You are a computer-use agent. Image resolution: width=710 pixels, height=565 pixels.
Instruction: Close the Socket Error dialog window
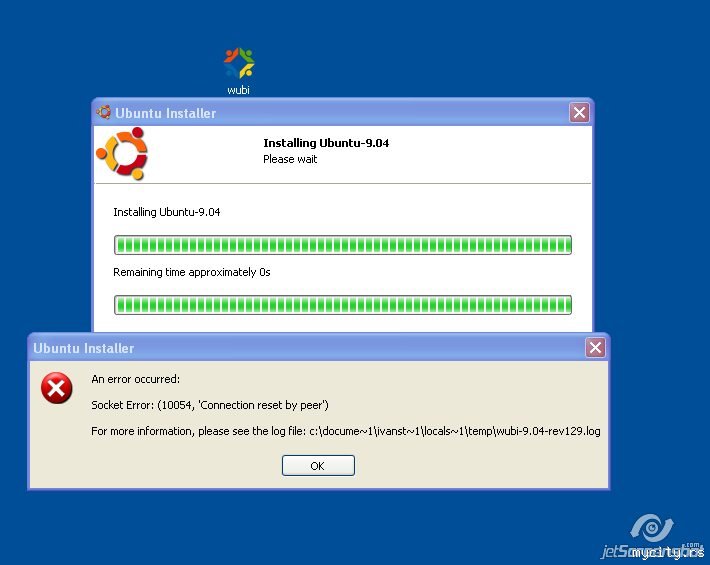click(595, 348)
